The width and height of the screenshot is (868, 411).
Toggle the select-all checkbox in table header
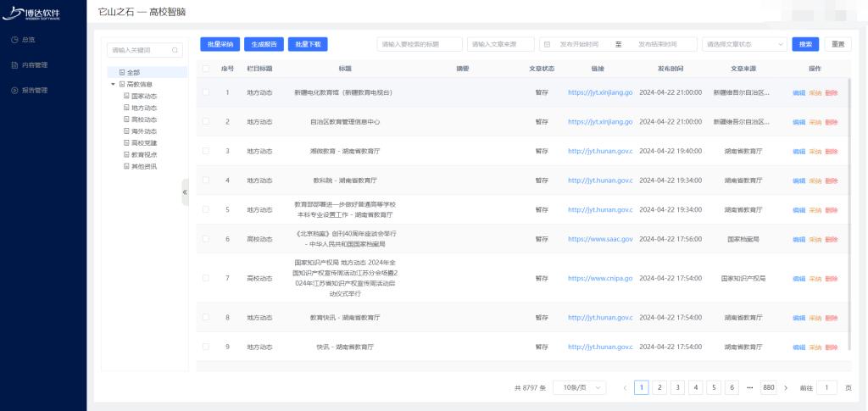point(206,69)
